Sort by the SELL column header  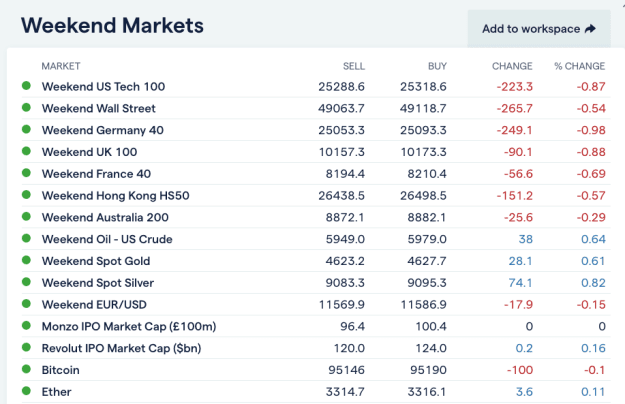(354, 66)
